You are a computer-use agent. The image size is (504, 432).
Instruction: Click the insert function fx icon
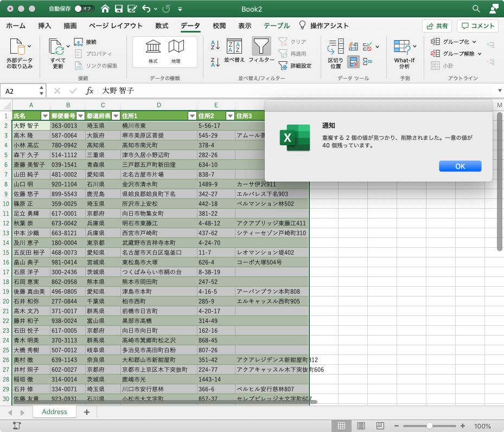coord(90,91)
